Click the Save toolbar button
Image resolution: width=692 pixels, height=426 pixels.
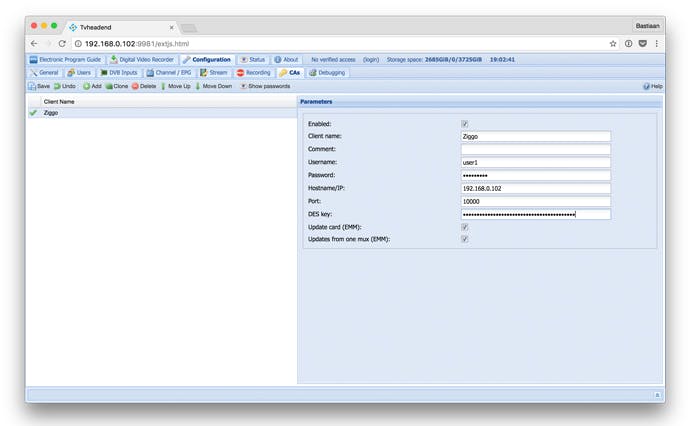click(39, 86)
